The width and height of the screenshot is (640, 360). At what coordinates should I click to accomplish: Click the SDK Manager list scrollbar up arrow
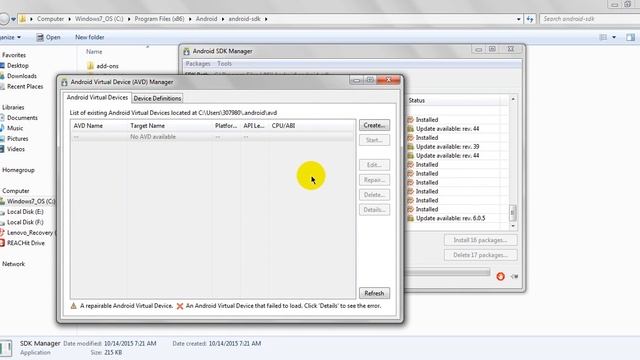pos(513,100)
